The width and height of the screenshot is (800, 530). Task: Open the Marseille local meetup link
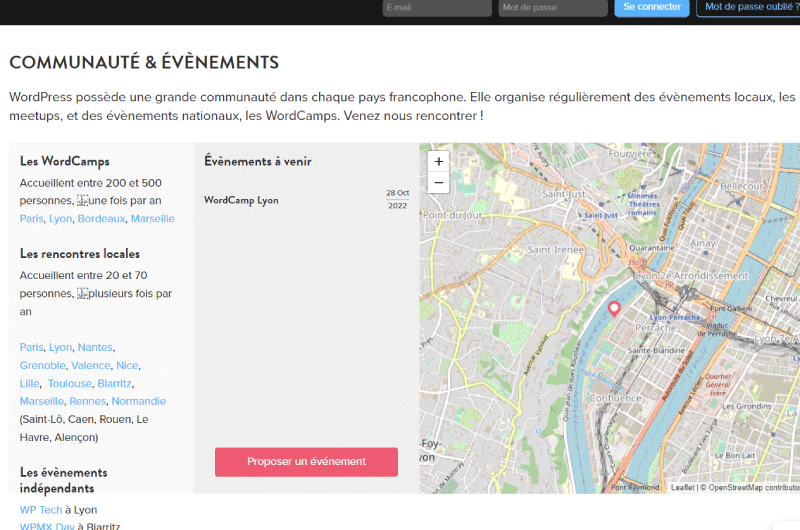click(x=42, y=401)
